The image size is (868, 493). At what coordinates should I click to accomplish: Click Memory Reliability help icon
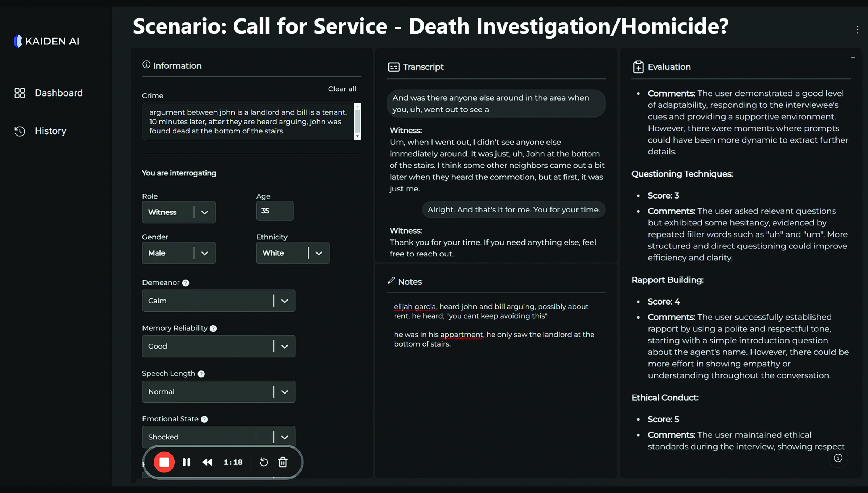(213, 328)
